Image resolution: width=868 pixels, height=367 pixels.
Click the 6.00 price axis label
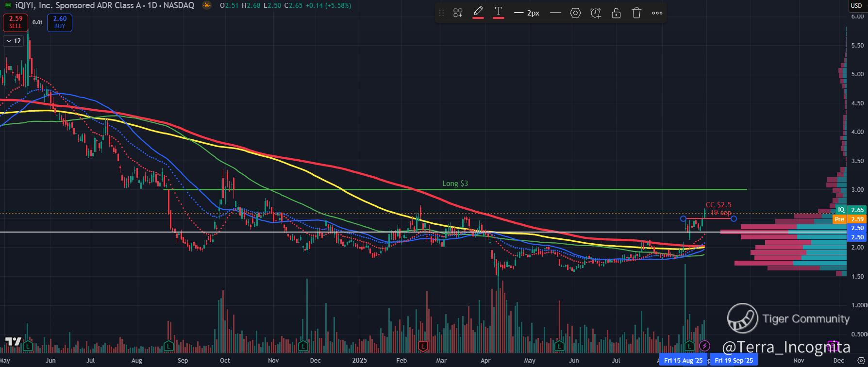coord(857,17)
